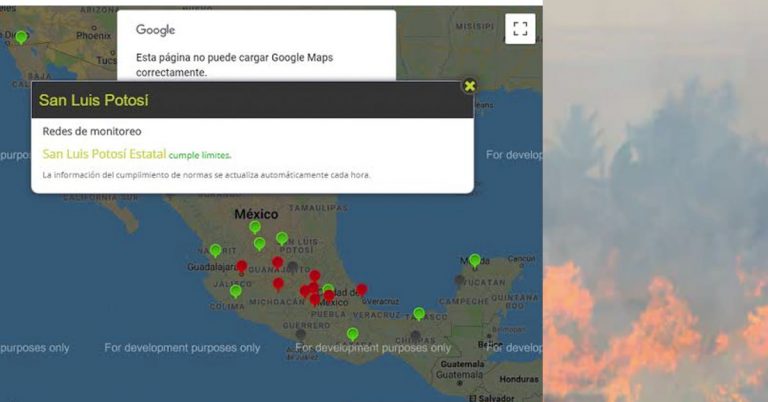Click the Google logo in error dialog
The width and height of the screenshot is (768, 402).
coord(155,30)
